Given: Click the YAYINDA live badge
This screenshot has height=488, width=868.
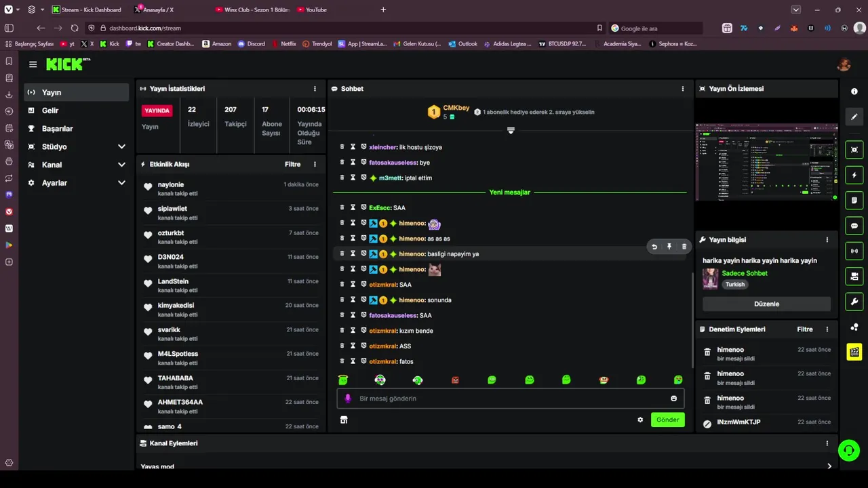Looking at the screenshot, I should [157, 110].
